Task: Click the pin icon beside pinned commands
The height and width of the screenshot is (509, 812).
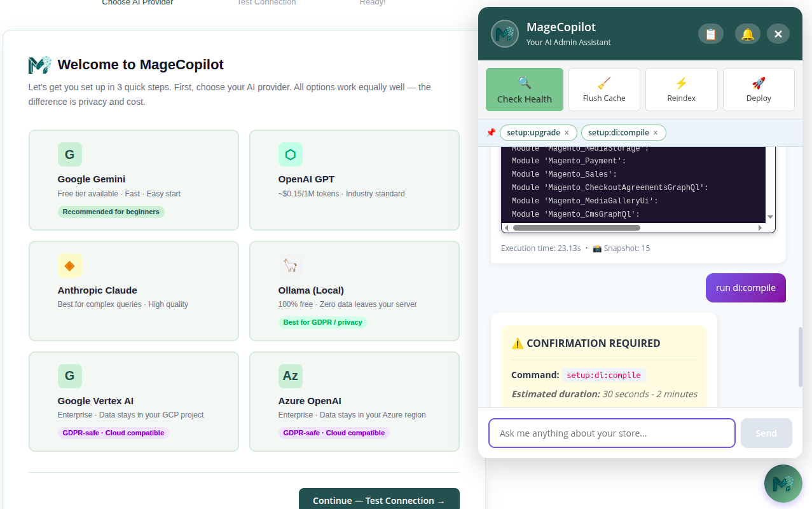Action: pos(492,132)
